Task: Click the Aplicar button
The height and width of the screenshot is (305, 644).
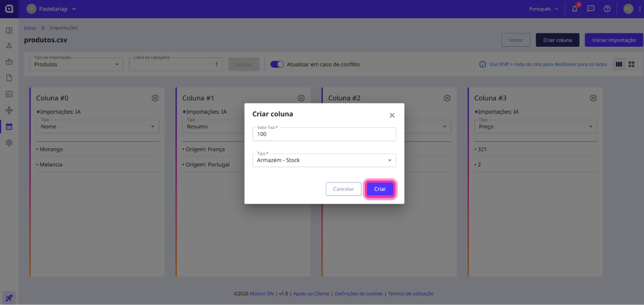Action: coord(244,64)
